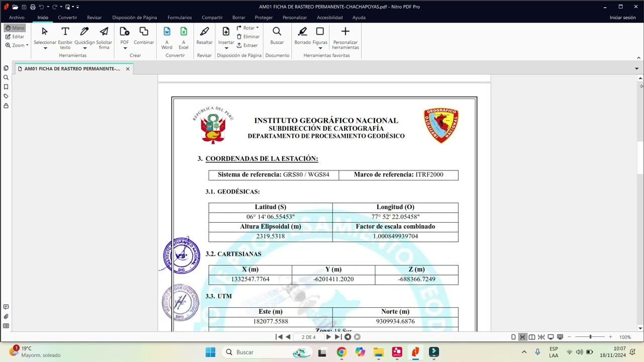Switch to the Convertir ribbon tab
Screen dimensions: 644x362
[x=67, y=18]
